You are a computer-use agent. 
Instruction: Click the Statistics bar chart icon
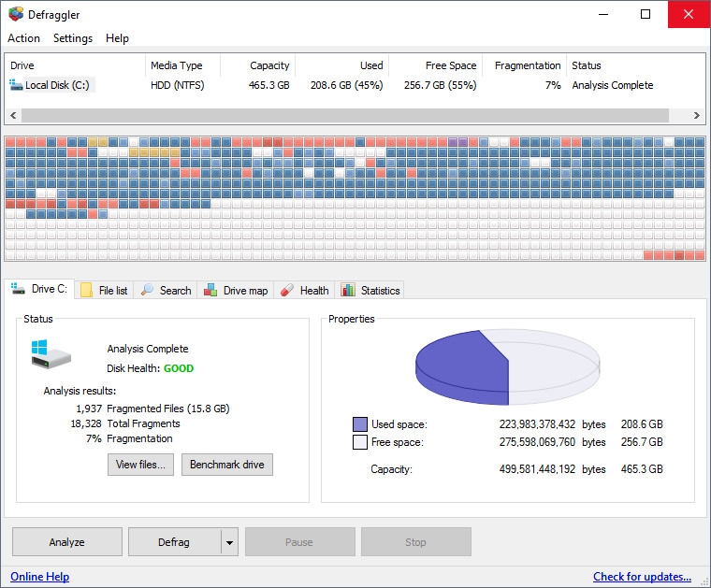coord(348,290)
